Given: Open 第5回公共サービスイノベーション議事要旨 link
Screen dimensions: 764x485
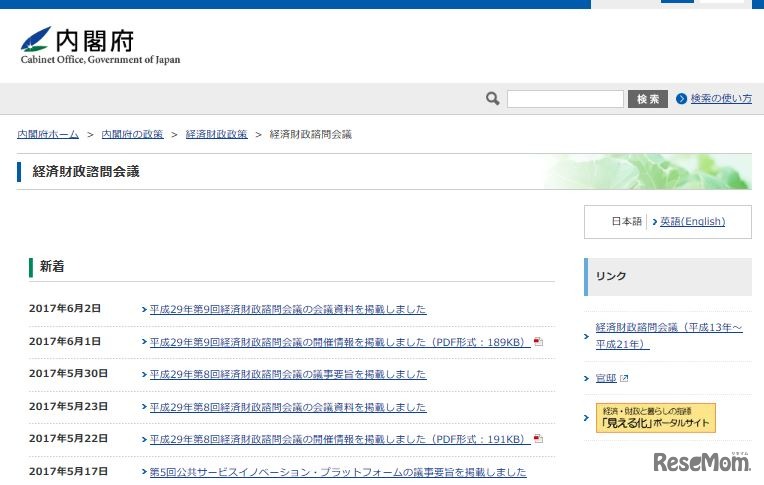Looking at the screenshot, I should 338,472.
